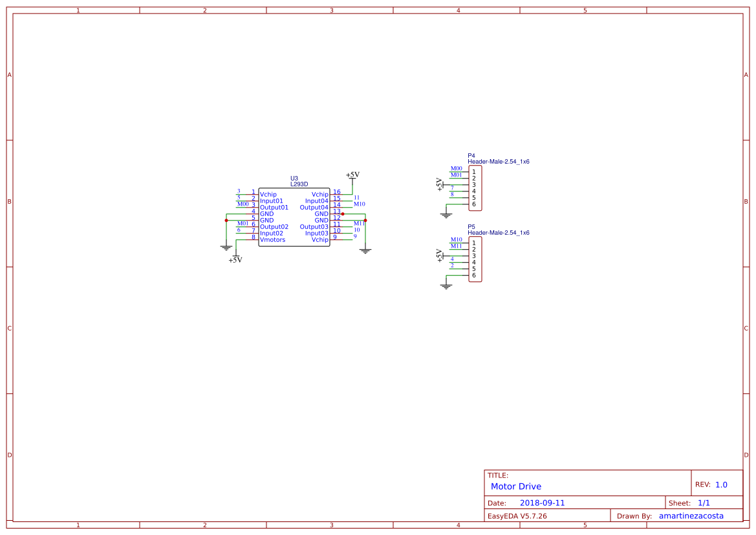This screenshot has width=756, height=535.
Task: Select the ground symbol right of U3
Action: click(365, 249)
